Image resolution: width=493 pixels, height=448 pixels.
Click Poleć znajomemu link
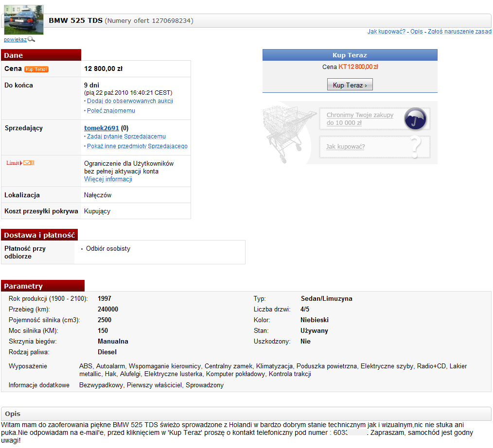click(111, 111)
